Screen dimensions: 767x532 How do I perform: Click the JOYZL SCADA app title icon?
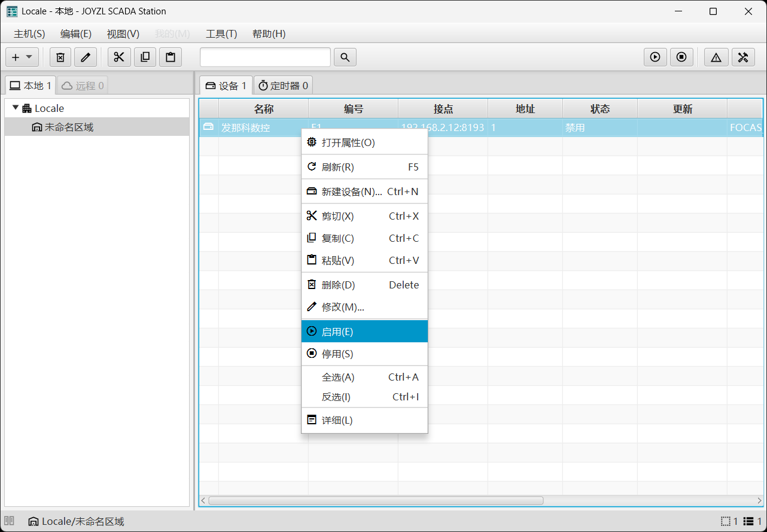12,11
